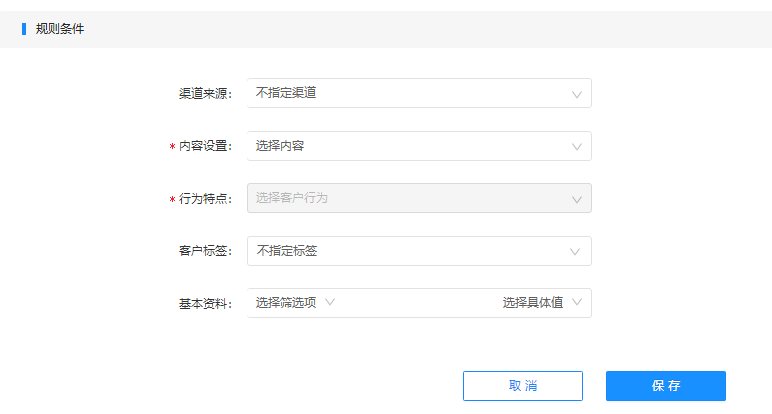Open the 选择内容 content dropdown
The width and height of the screenshot is (772, 414).
coord(419,146)
